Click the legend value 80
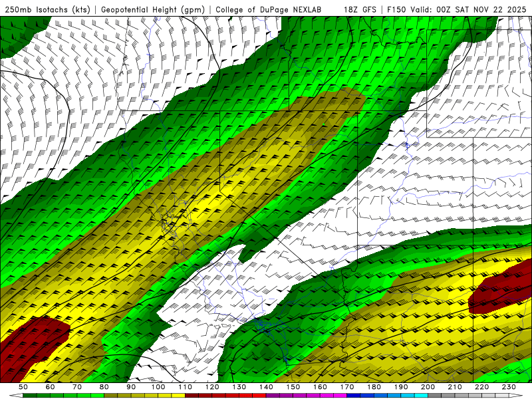Viewport: 532px width, 399px height. pos(104,387)
